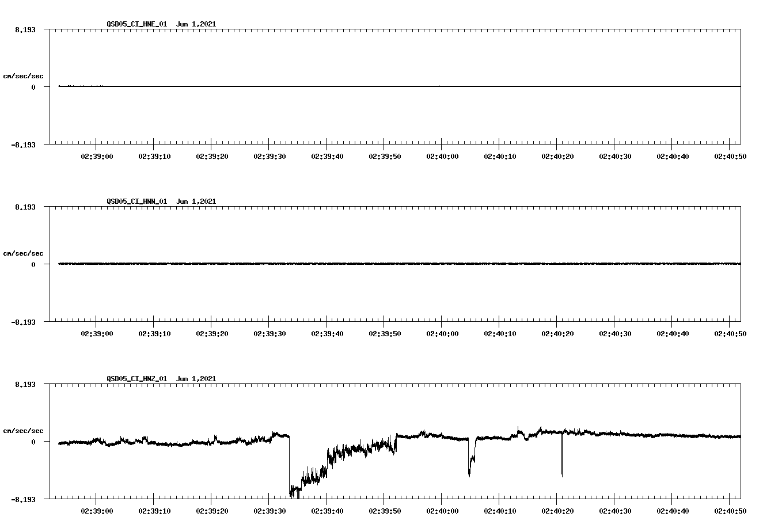Screen dimensions: 782x532
Task: Click 02:39:00 time label on HNE axis
Action: tap(97, 156)
